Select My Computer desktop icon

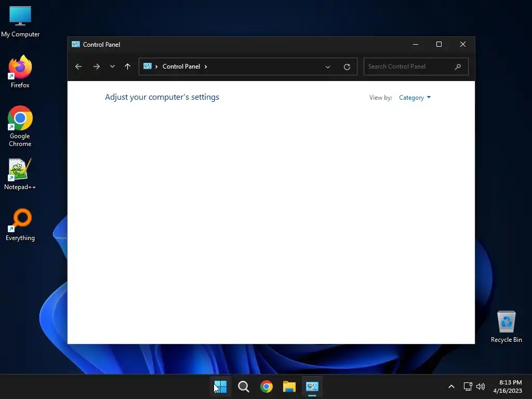point(20,22)
